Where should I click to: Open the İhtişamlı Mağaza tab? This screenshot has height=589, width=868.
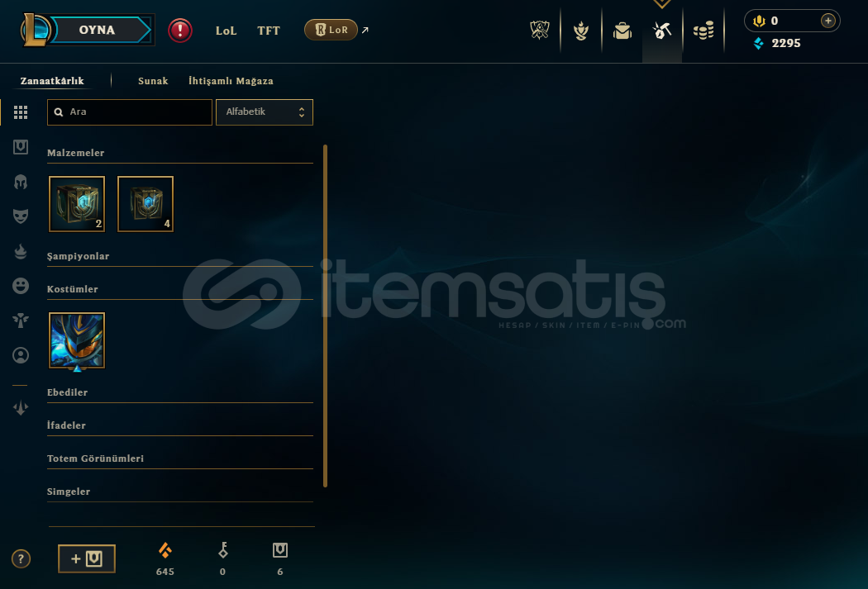pos(231,81)
